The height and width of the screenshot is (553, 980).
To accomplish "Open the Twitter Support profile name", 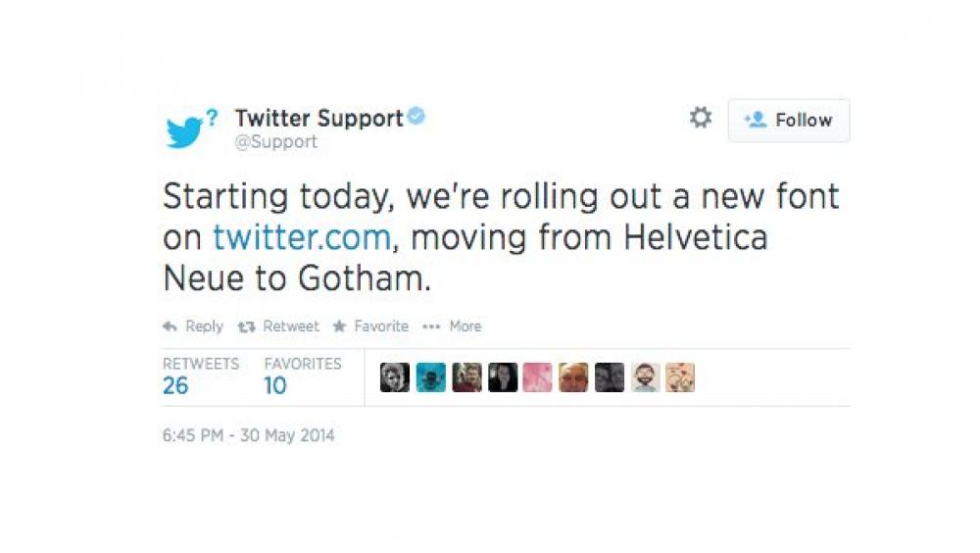I will 318,119.
